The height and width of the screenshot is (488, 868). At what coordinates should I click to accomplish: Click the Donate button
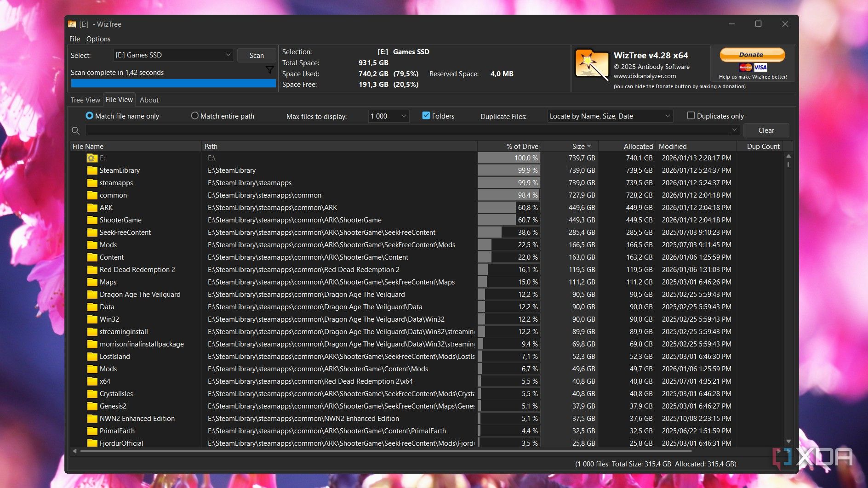(752, 55)
